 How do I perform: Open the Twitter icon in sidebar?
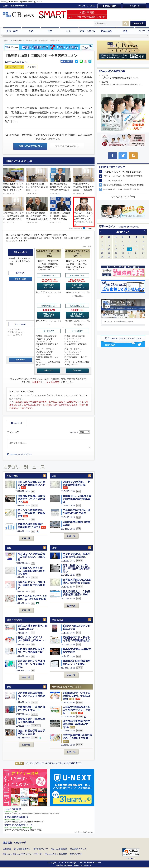point(123,155)
